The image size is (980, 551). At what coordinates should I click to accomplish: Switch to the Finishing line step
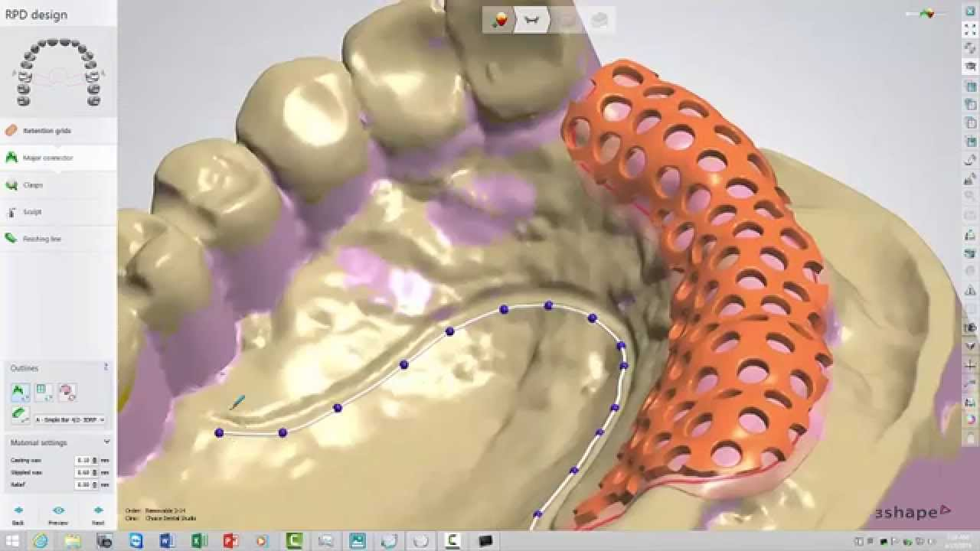41,239
